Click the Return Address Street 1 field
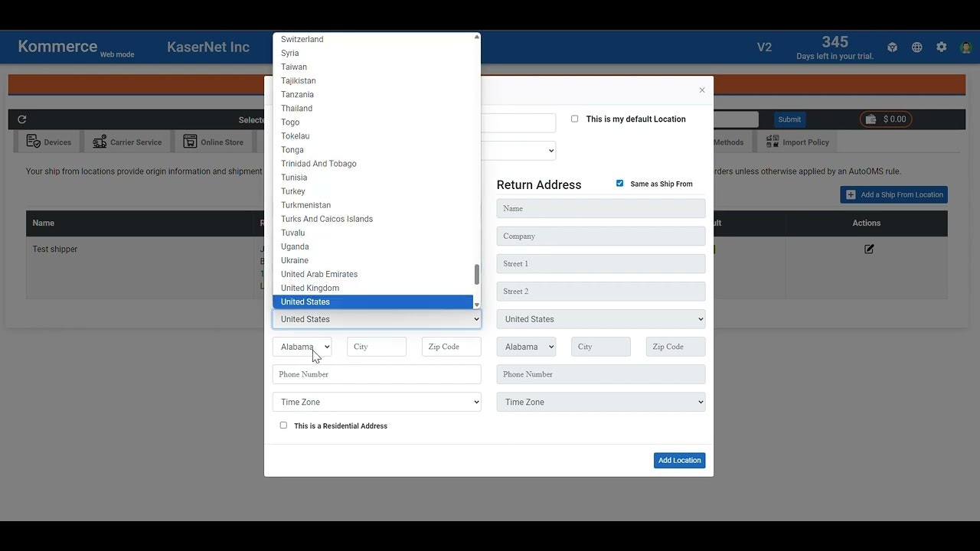Image resolution: width=980 pixels, height=551 pixels. point(601,263)
